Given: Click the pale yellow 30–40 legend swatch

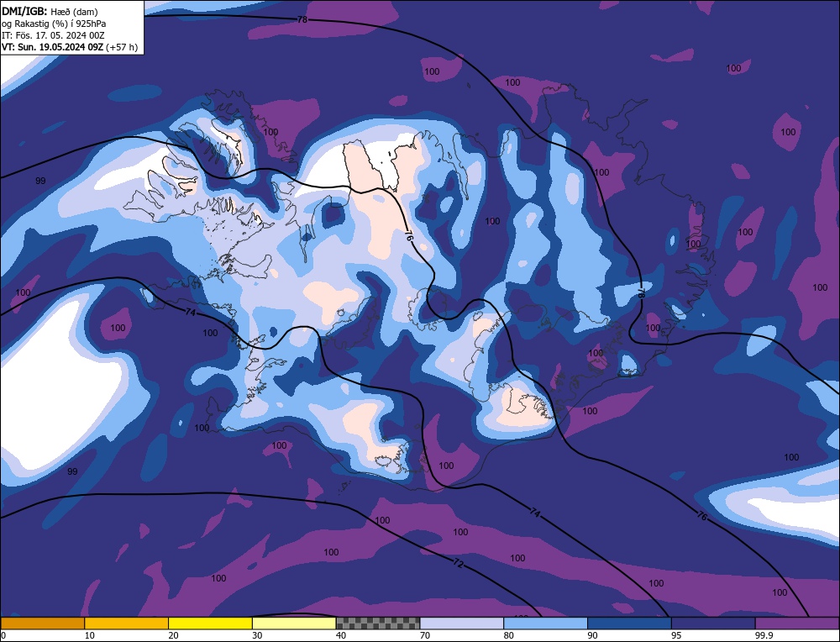Looking at the screenshot, I should 294,624.
